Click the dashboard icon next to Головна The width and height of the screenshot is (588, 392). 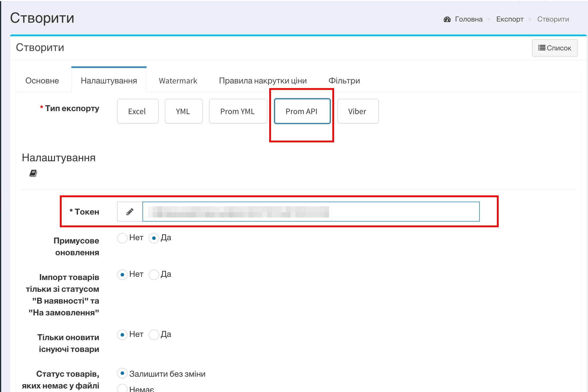pos(447,19)
